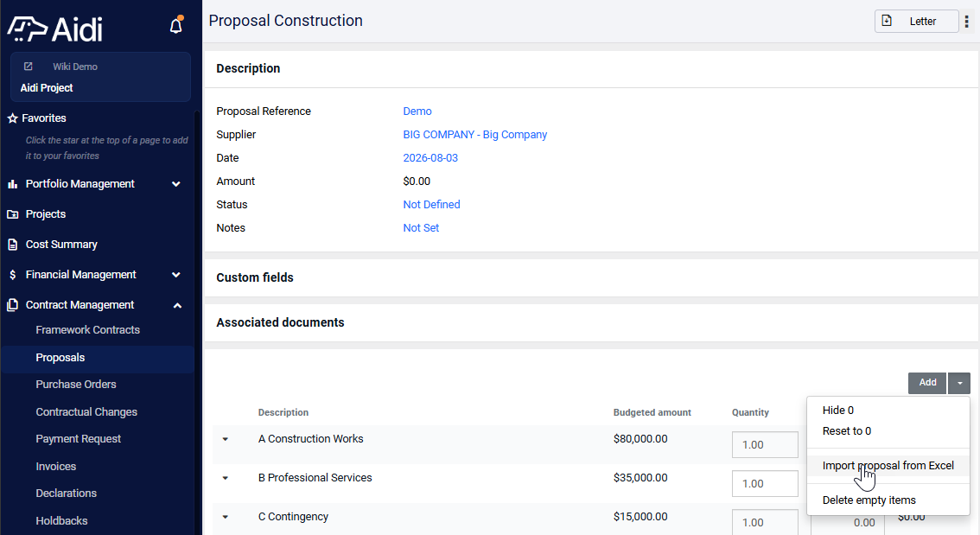Screen dimensions: 980x535
Task: Collapse Contract Management chevron
Action: click(x=177, y=305)
